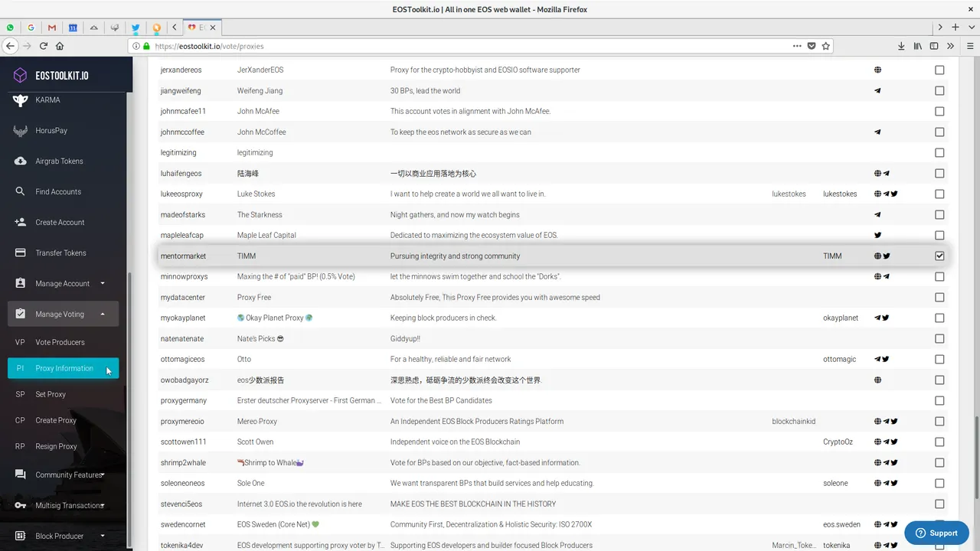
Task: Expand the Block Producer menu
Action: pyautogui.click(x=63, y=536)
